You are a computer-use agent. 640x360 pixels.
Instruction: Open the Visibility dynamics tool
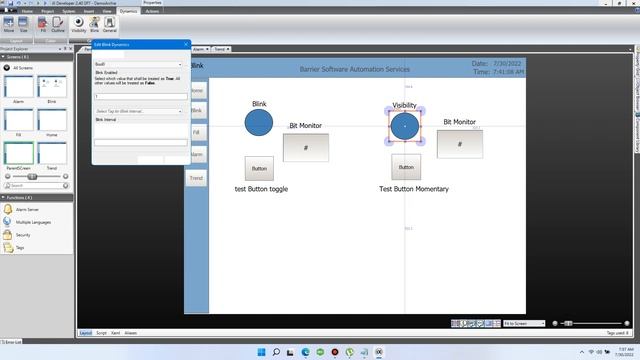(79, 25)
